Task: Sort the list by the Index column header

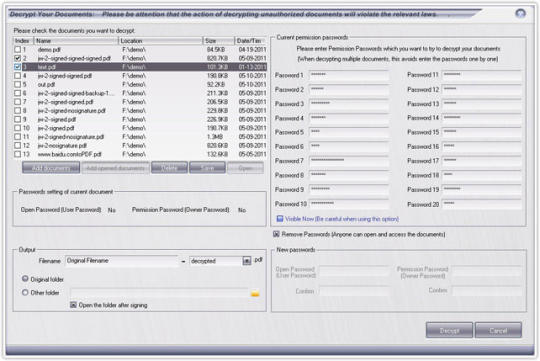Action: (23, 41)
